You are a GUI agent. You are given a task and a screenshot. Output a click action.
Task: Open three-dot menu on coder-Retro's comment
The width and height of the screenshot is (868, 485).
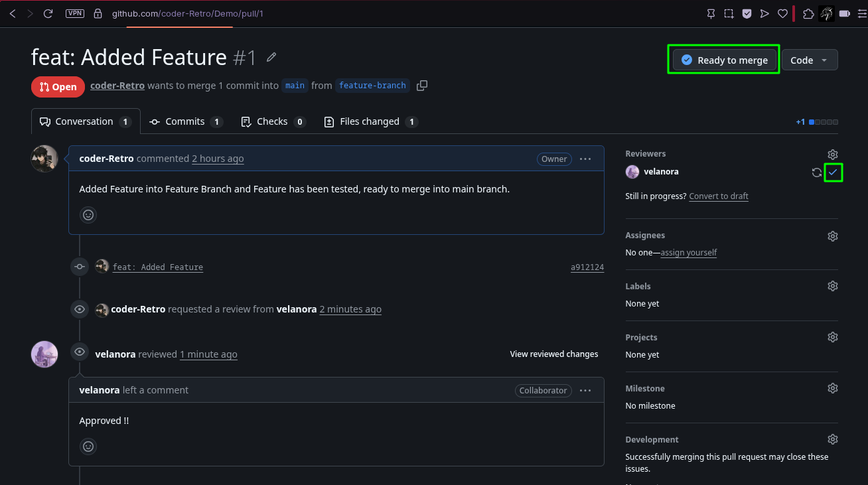pyautogui.click(x=585, y=159)
